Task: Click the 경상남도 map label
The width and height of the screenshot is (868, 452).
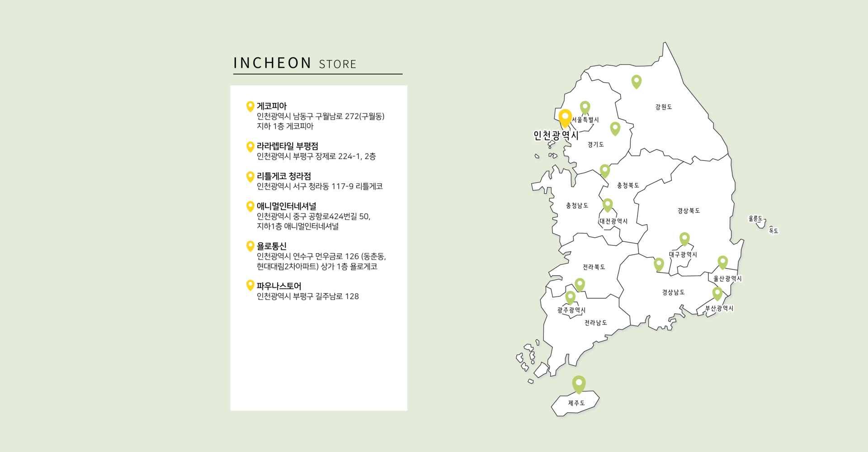Action: [x=673, y=292]
